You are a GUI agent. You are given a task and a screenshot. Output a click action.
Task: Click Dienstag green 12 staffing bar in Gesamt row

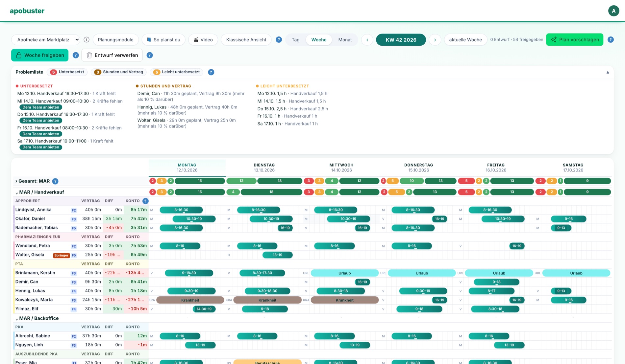click(x=241, y=181)
